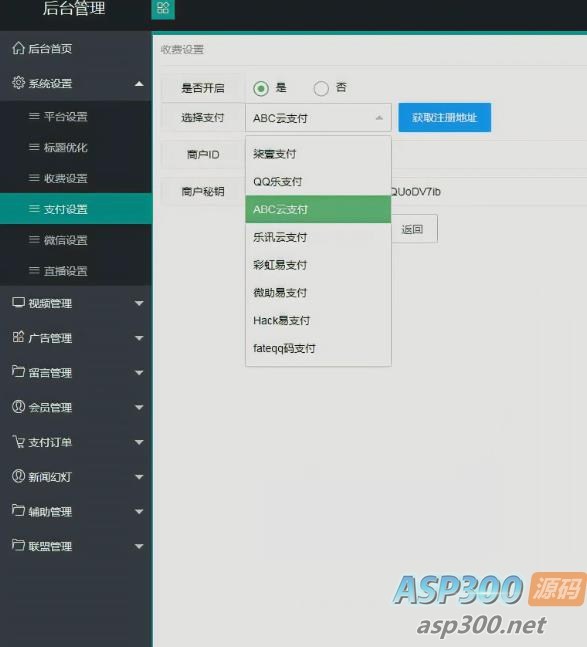Click the grid icon in top bar

click(163, 8)
